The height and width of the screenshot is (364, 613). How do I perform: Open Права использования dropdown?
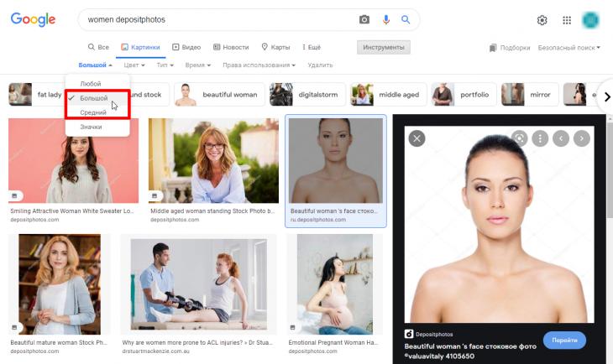(x=259, y=65)
